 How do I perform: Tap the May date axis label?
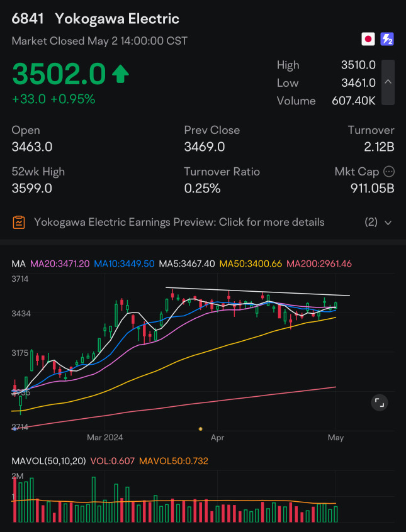[336, 438]
